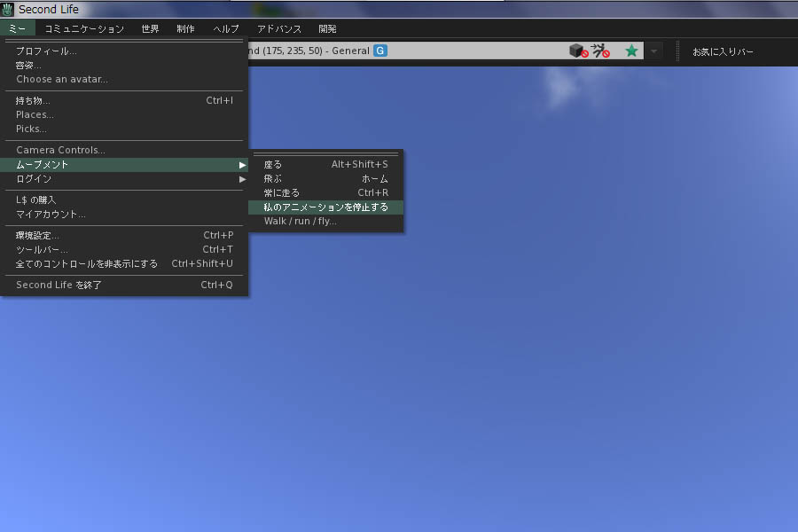
Task: Select 飛ぶ in the movement submenu
Action: pos(325,179)
